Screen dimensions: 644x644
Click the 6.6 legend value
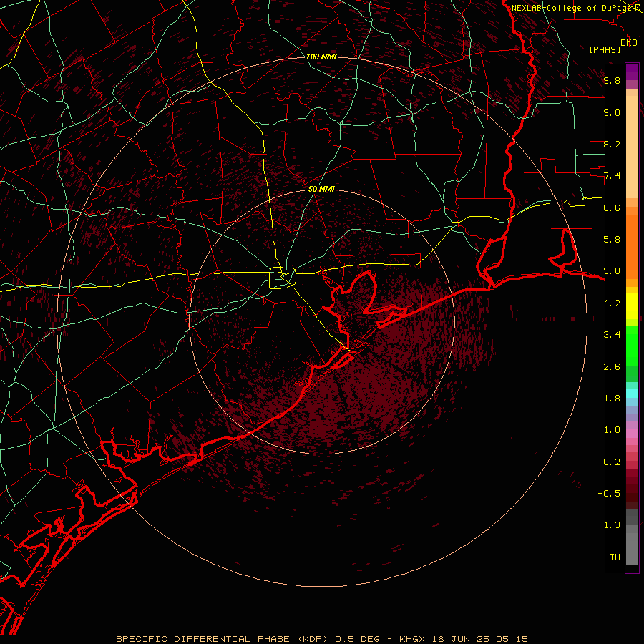click(612, 208)
